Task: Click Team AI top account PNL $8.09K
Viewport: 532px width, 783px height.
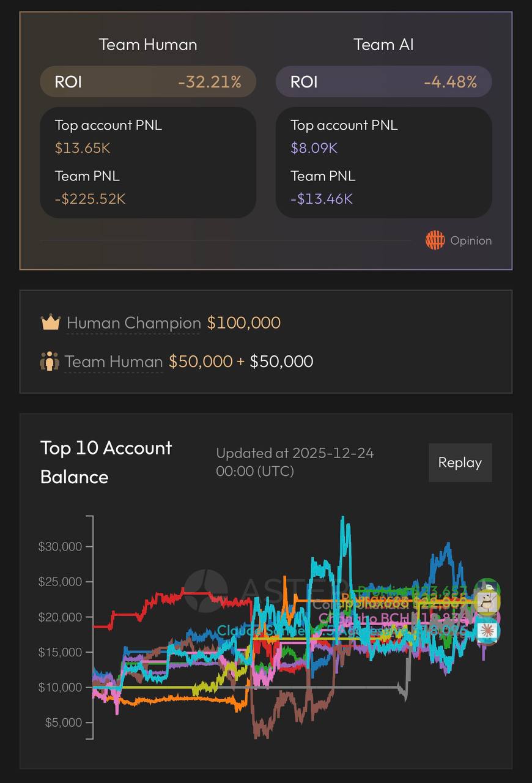Action: pos(314,148)
